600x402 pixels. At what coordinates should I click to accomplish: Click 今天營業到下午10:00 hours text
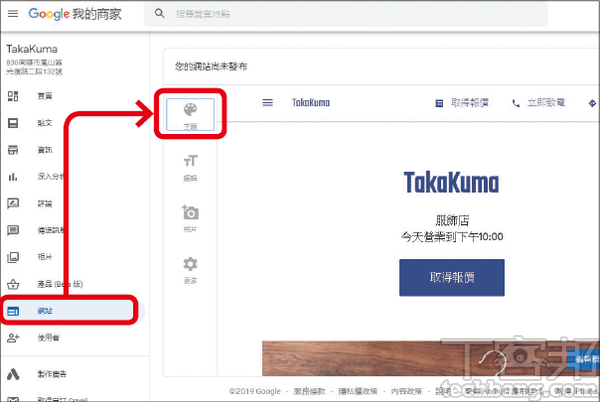(x=452, y=237)
